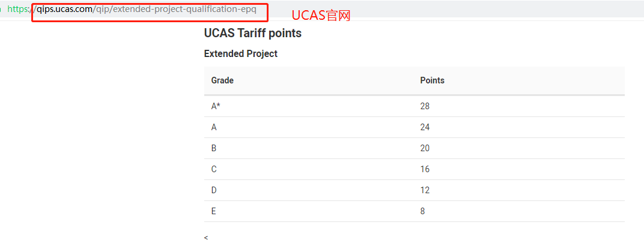The width and height of the screenshot is (644, 252).
Task: Click the A* grade cell
Action: pos(216,106)
